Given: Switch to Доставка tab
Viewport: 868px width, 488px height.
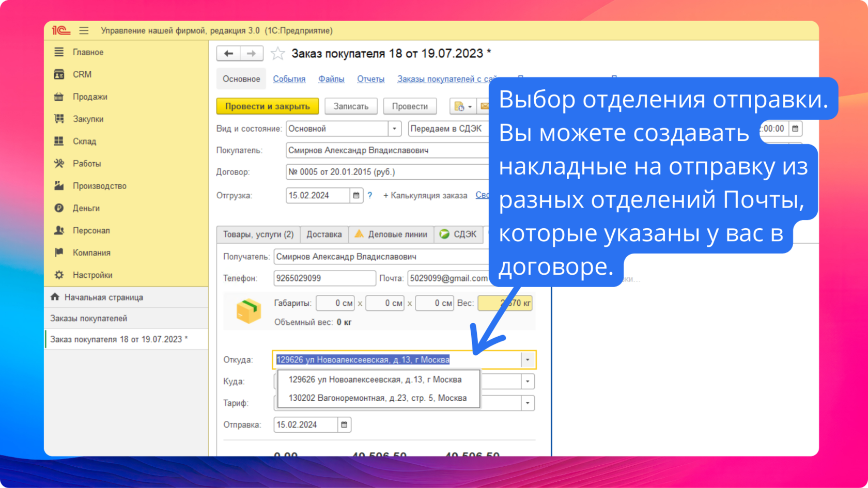Looking at the screenshot, I should (x=324, y=234).
